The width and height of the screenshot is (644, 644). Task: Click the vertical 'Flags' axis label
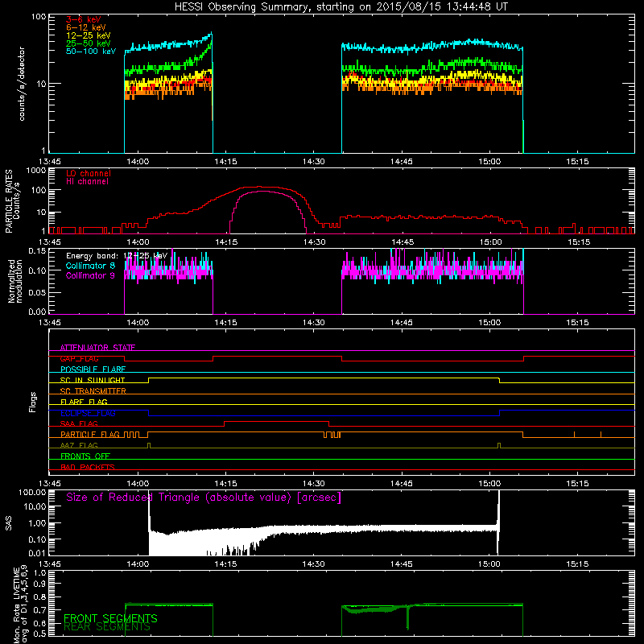pyautogui.click(x=33, y=402)
